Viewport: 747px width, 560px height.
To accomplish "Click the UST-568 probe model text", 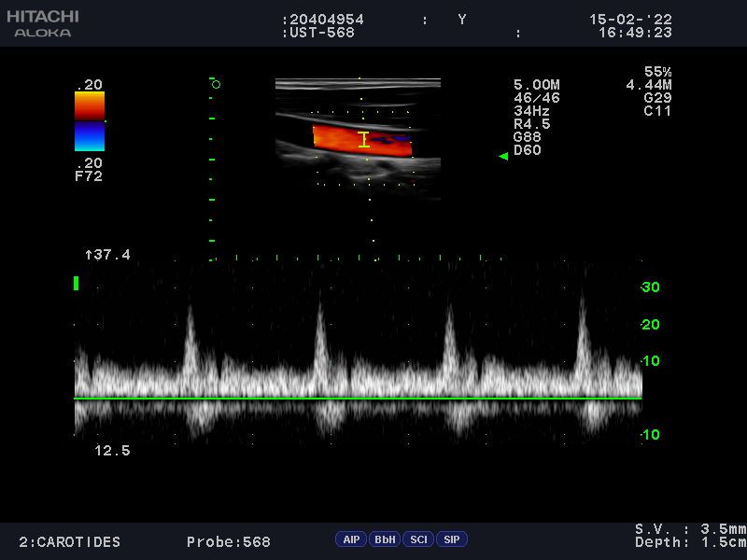I will (323, 33).
